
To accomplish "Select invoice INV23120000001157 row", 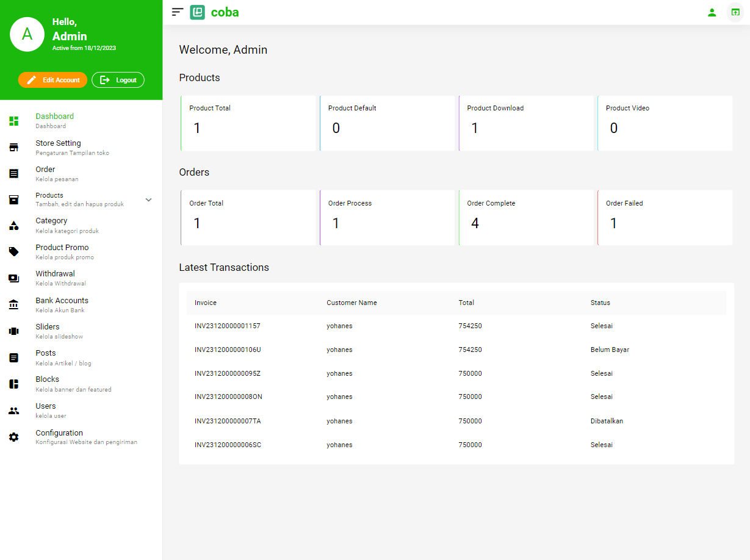I will pyautogui.click(x=227, y=326).
